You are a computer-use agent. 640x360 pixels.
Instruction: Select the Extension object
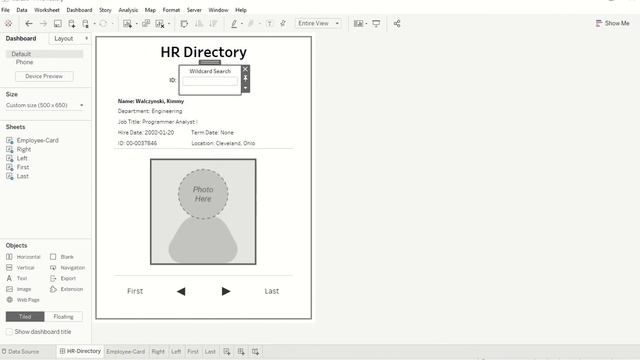click(x=67, y=289)
